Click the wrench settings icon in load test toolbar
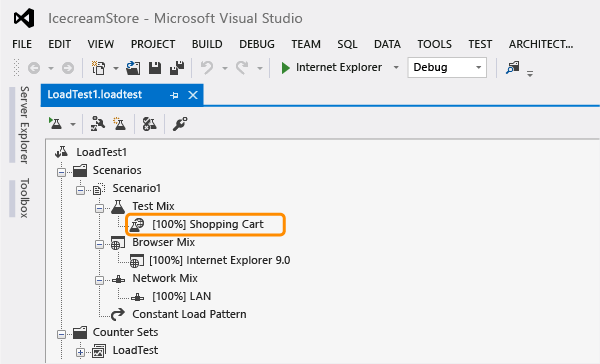The height and width of the screenshot is (364, 600). pos(179,124)
